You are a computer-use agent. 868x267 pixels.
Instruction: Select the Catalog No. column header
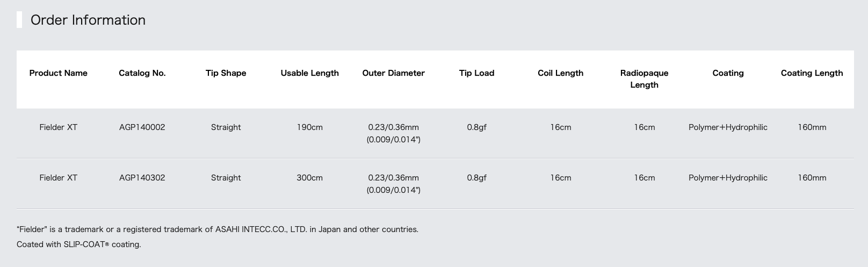(x=142, y=73)
